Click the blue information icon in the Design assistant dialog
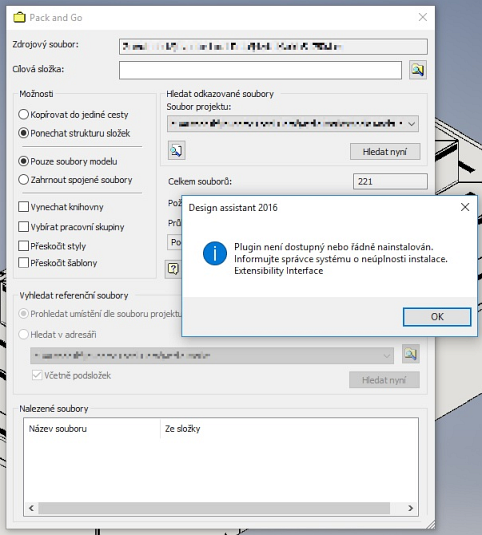Viewport: 482px width, 535px height. (x=215, y=253)
